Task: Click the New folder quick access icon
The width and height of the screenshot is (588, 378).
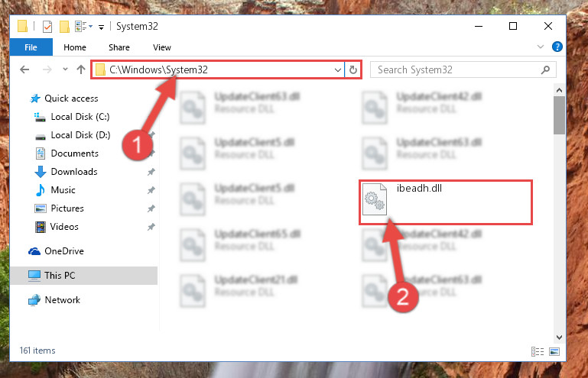Action: coord(64,27)
